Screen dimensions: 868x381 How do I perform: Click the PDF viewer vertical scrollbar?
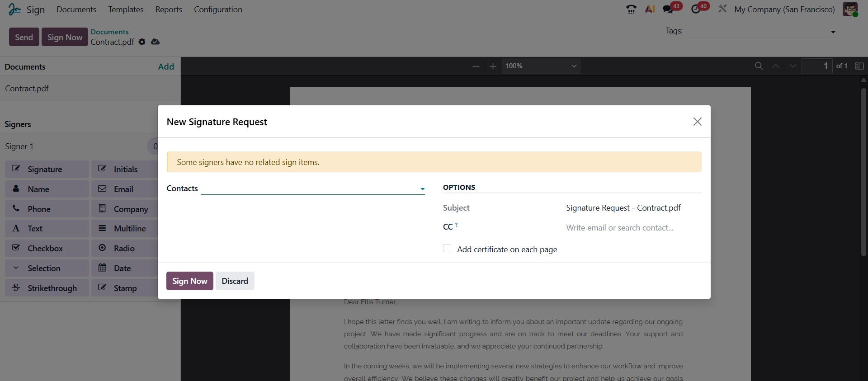click(x=863, y=172)
